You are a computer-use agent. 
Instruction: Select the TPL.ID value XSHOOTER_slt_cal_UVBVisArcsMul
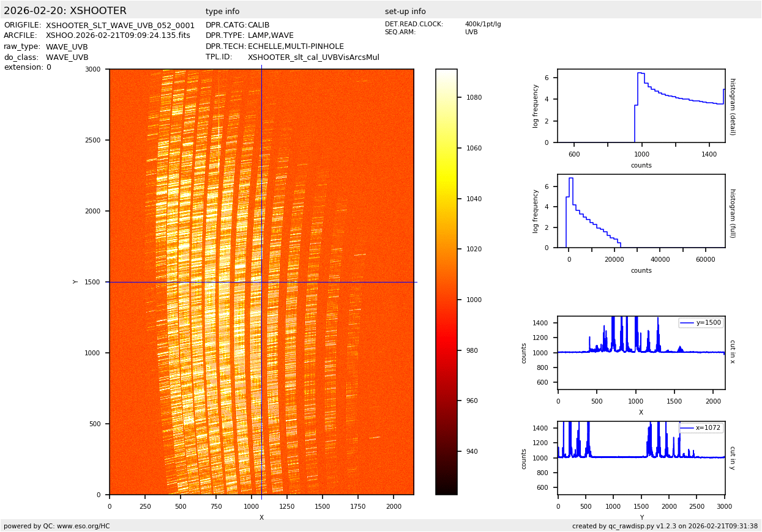(313, 57)
